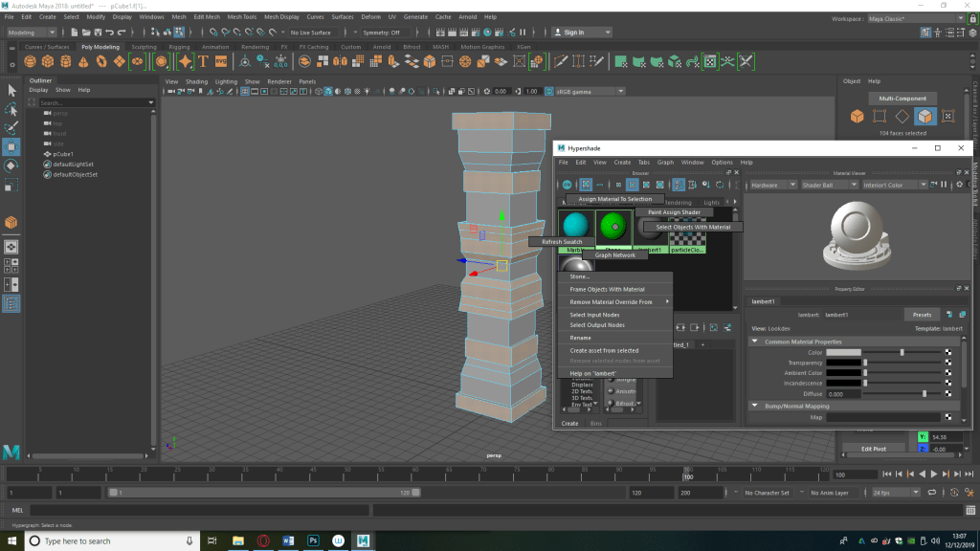
Task: Click the save scene icon
Action: point(99,32)
